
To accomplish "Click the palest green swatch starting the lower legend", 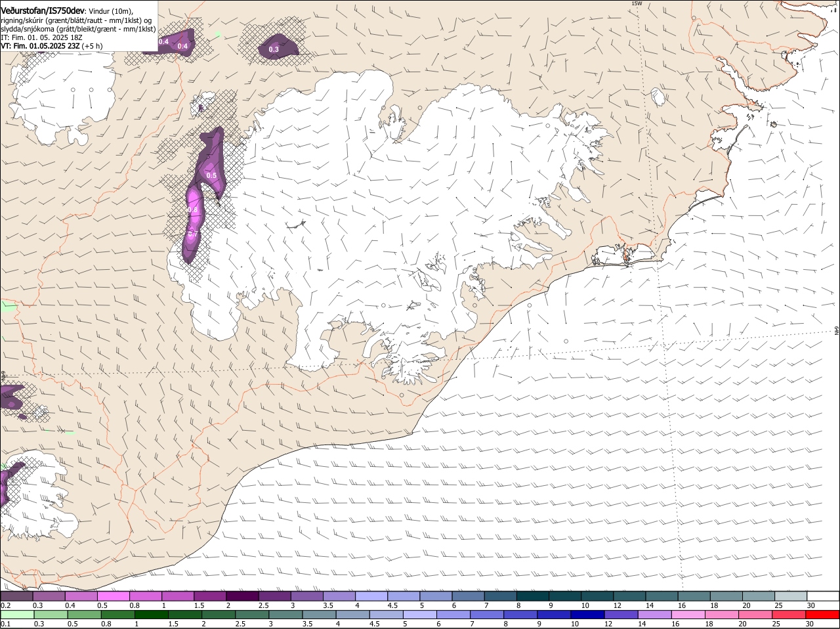I will click(17, 615).
